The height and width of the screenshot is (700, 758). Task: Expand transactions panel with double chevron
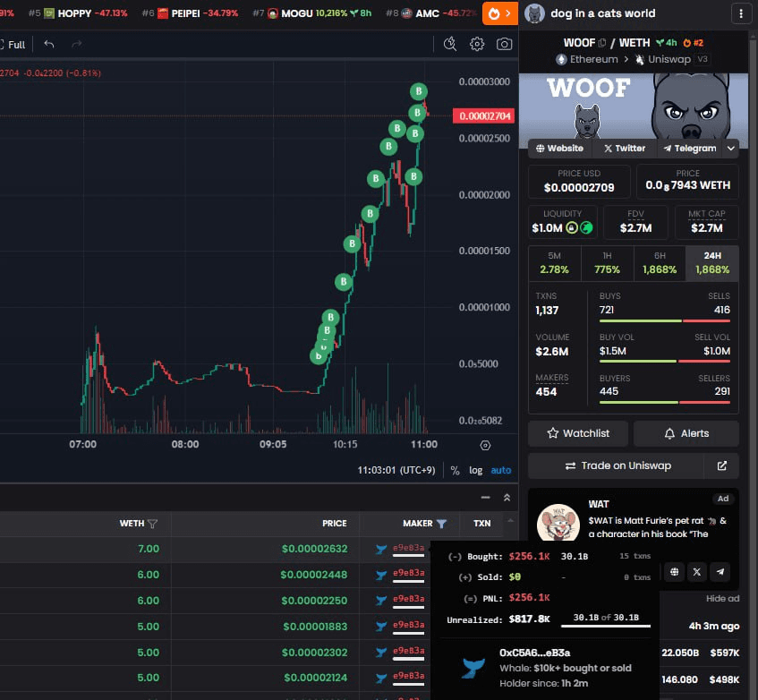tap(507, 498)
